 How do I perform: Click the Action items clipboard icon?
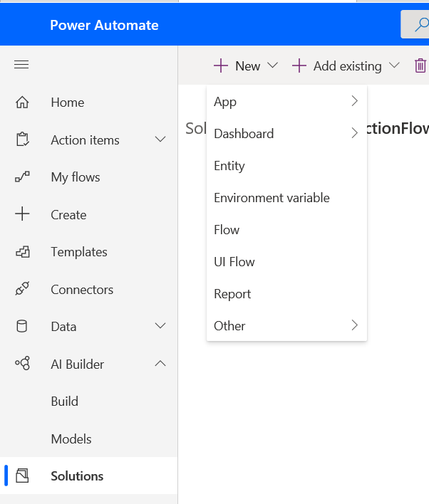point(23,140)
